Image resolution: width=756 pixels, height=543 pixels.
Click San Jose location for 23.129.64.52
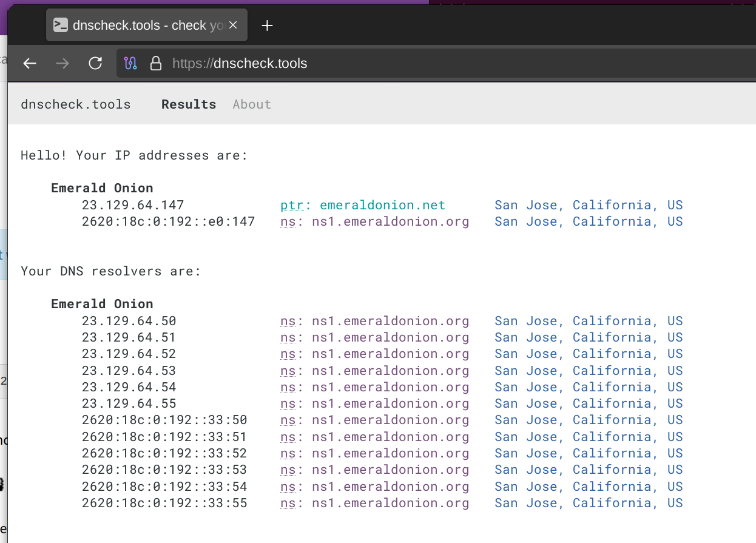coord(589,354)
